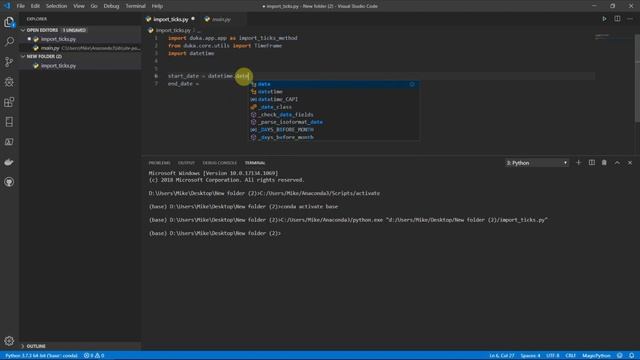Split the terminal panel
640x360 pixels.
click(x=591, y=162)
